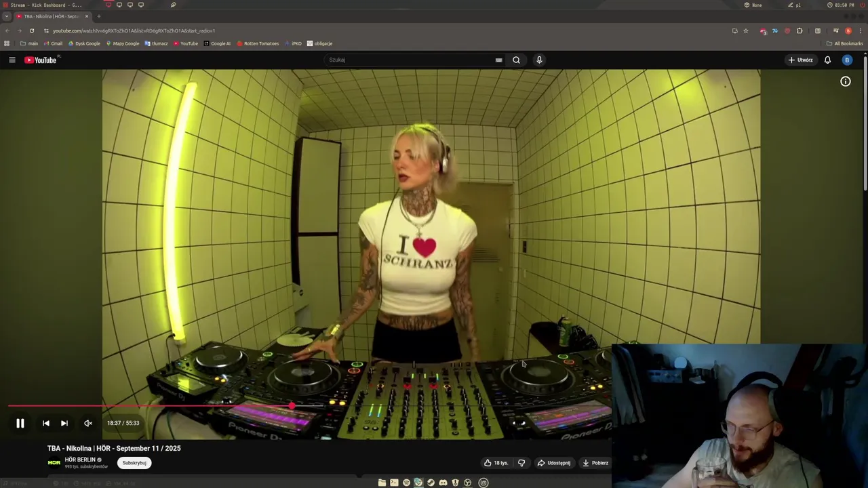The height and width of the screenshot is (488, 868).
Task: Skip to previous video
Action: [x=46, y=423]
